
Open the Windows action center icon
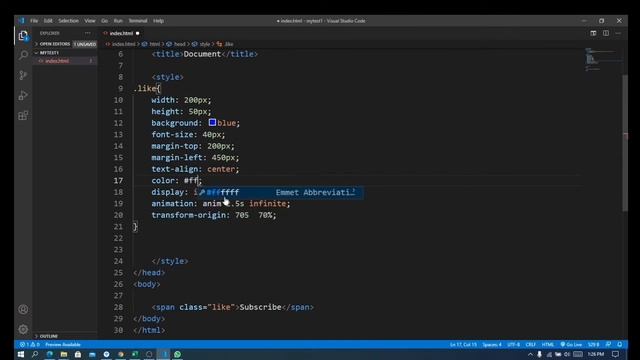616,354
